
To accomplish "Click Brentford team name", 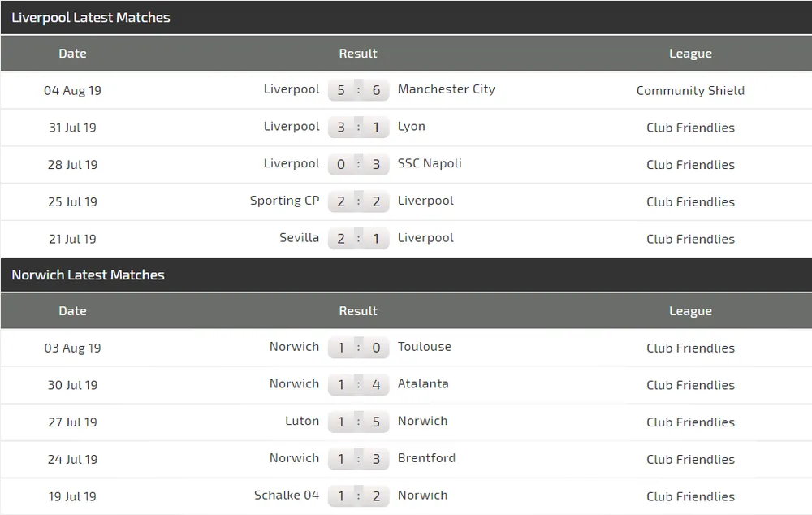I will click(x=426, y=458).
